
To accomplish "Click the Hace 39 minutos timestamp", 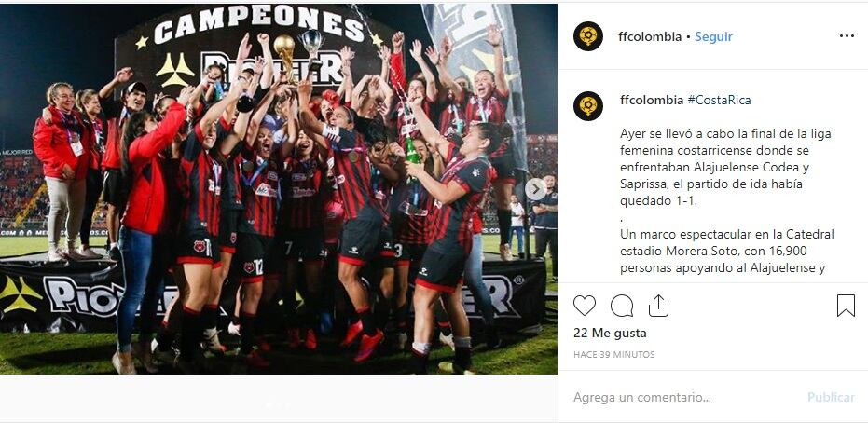I will (613, 354).
